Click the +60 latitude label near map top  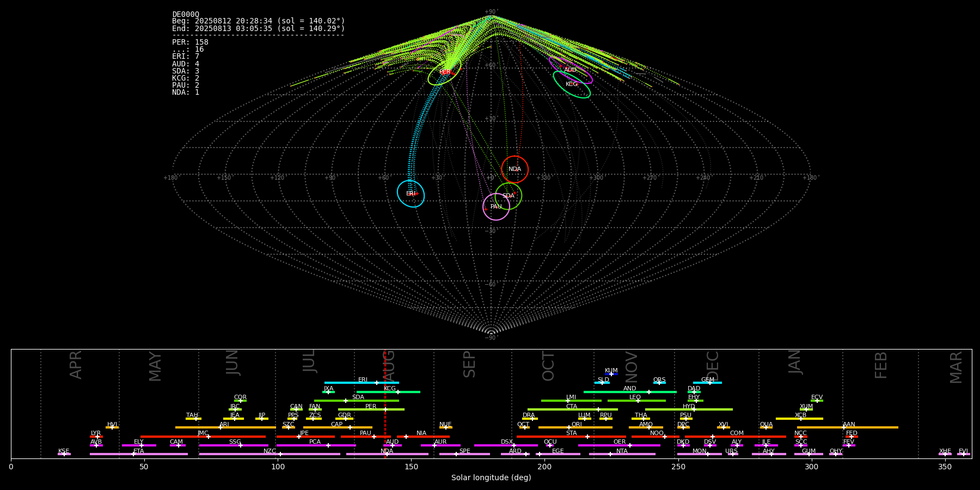click(491, 65)
